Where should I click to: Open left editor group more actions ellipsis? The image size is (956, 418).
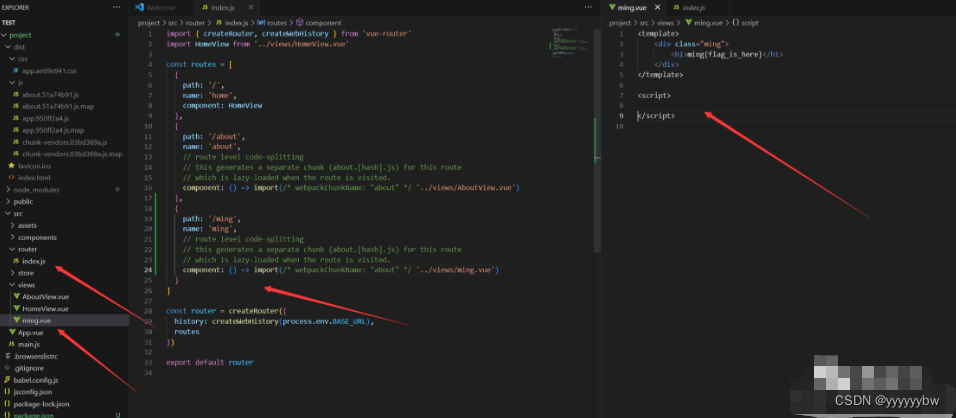pos(588,7)
